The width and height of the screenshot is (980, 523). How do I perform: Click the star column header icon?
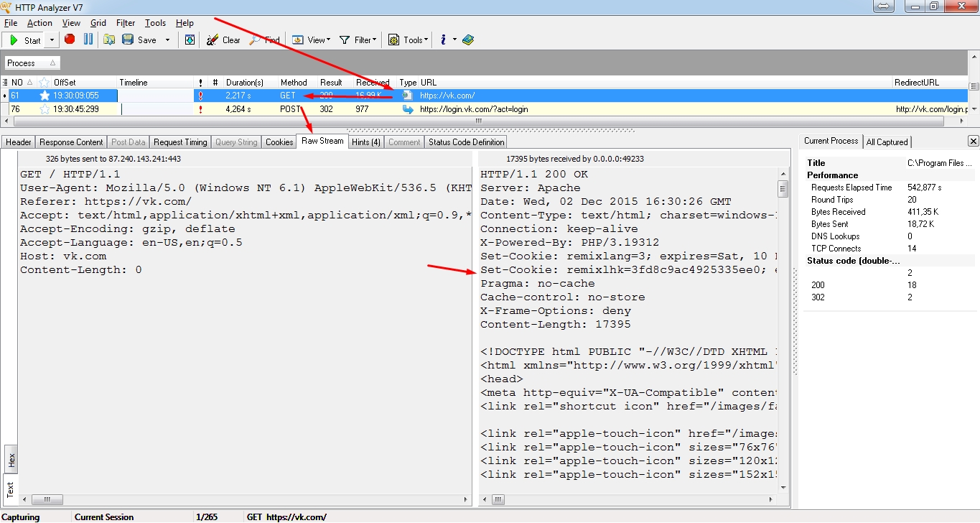(x=45, y=83)
